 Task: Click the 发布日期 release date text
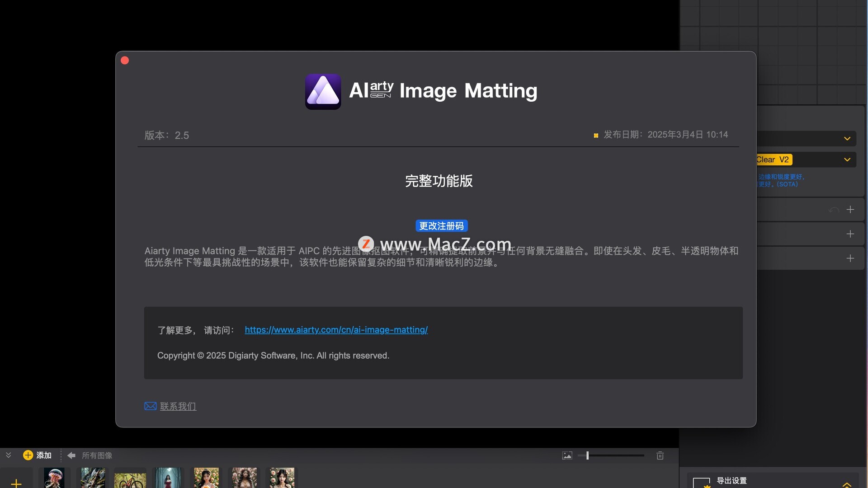click(x=666, y=135)
